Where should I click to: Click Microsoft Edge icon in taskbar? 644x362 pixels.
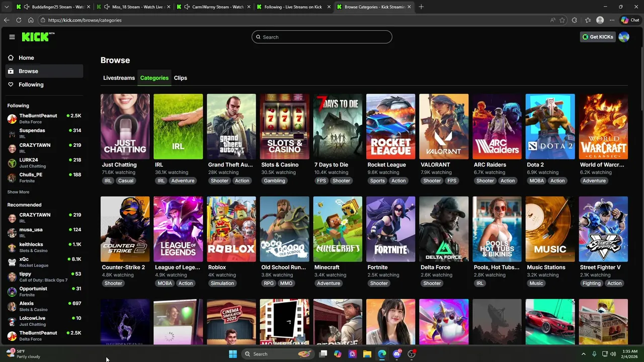tap(382, 354)
